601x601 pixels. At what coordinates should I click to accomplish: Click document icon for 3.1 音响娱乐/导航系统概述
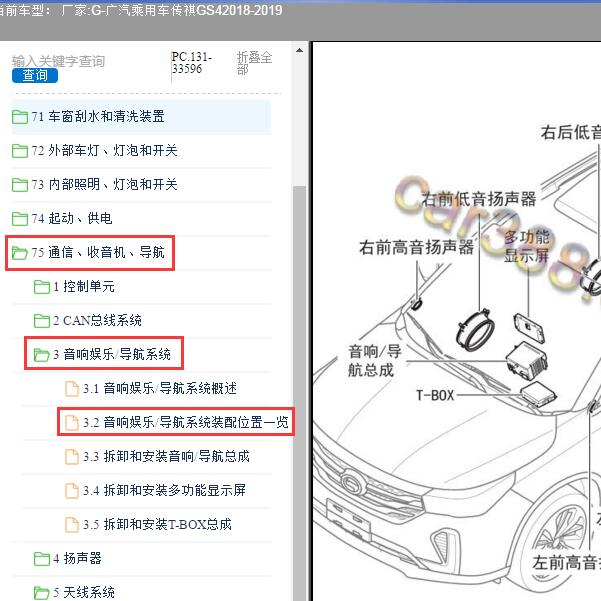click(x=72, y=389)
